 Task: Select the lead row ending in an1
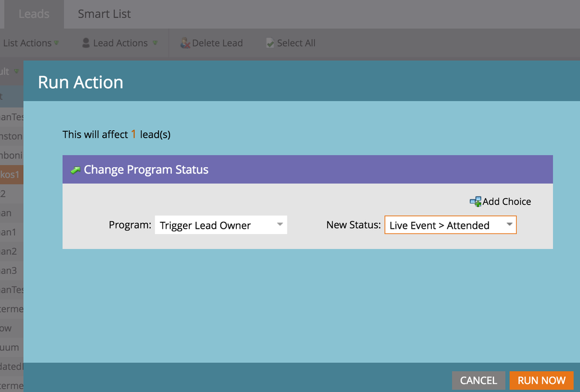point(11,232)
